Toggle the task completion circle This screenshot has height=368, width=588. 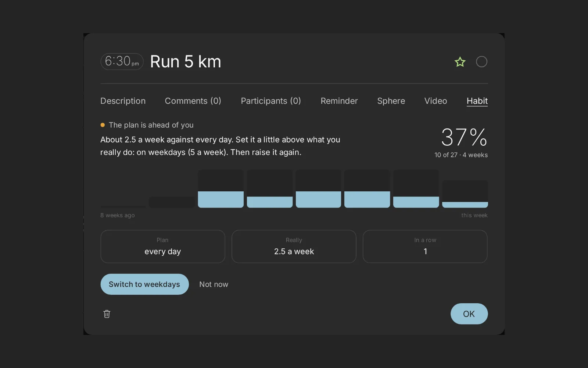[x=481, y=62]
